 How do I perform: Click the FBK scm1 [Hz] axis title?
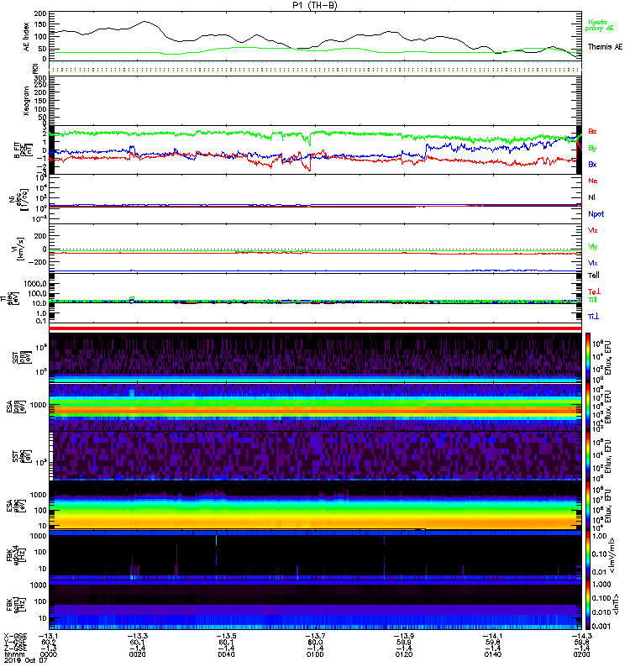(14, 602)
